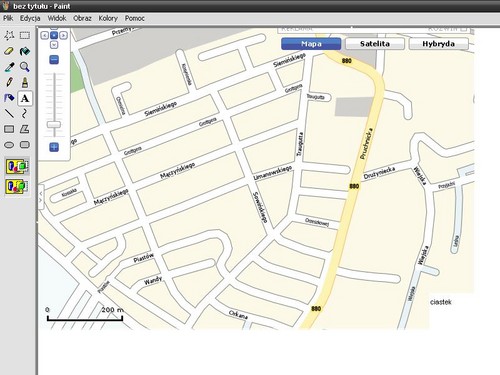This screenshot has width=500, height=375.
Task: Open the Obraz menu
Action: click(82, 18)
